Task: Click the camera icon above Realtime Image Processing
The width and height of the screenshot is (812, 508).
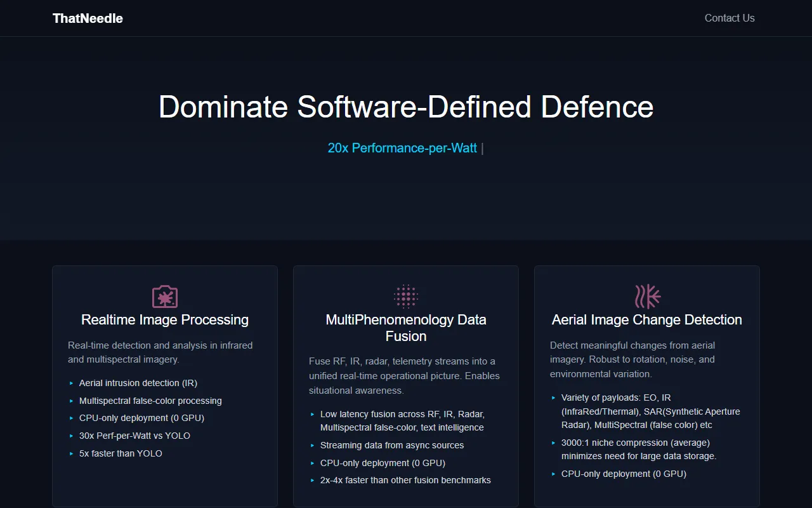Action: pyautogui.click(x=165, y=297)
